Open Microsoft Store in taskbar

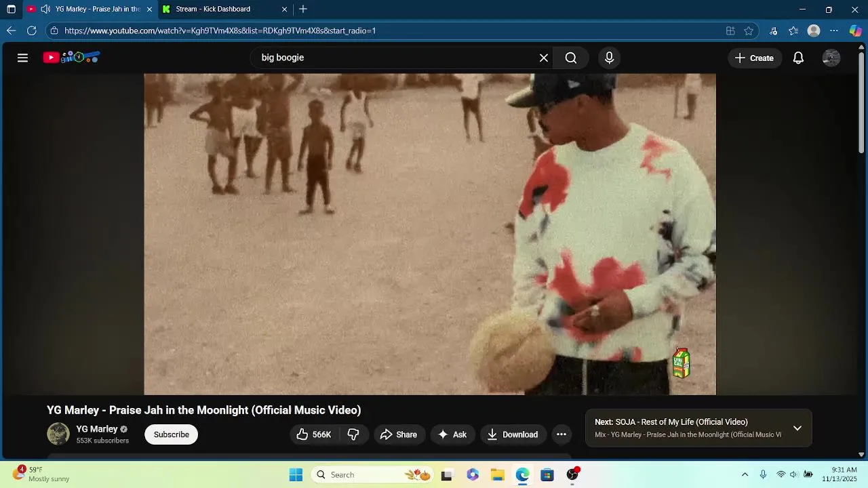tap(547, 475)
